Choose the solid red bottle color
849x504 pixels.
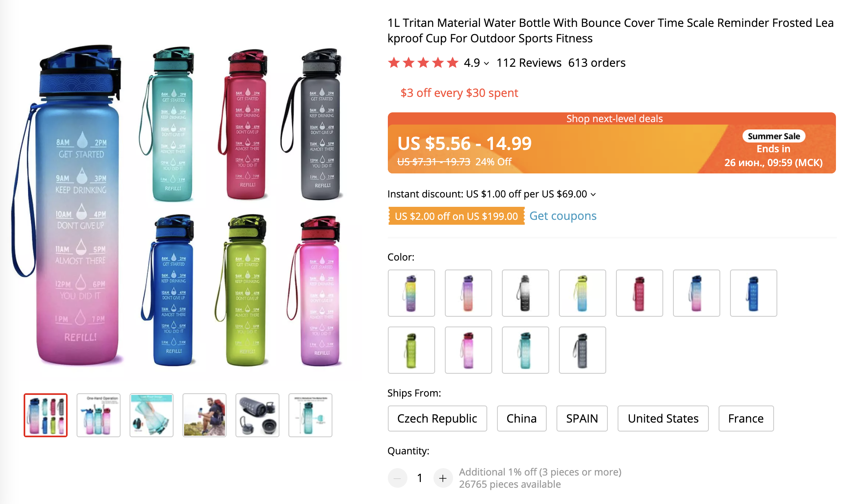[639, 293]
